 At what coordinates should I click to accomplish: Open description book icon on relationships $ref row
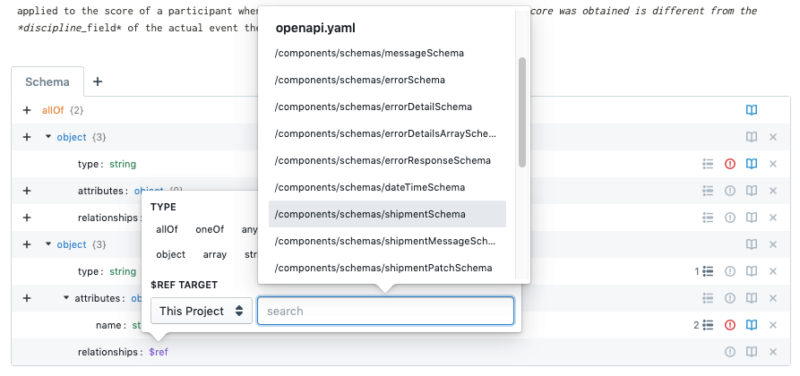(751, 352)
